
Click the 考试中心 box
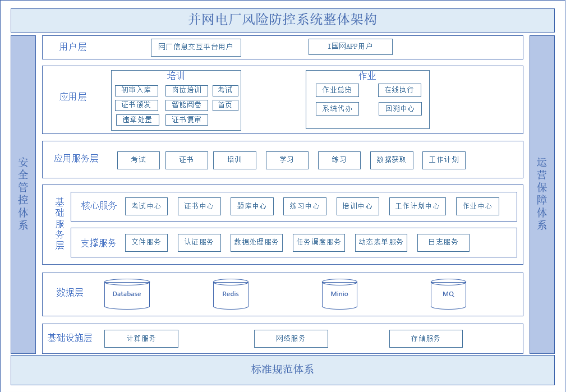pos(146,206)
